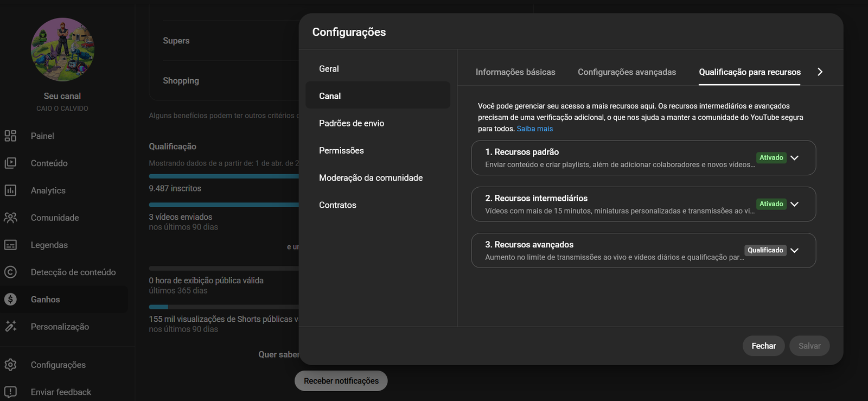Screen dimensions: 868x401
Task: Select Padrões de envio in settings menu
Action: (x=352, y=123)
